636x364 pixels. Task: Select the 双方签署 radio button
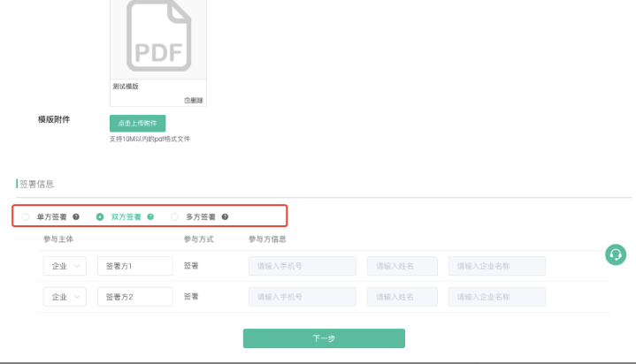tap(100, 216)
